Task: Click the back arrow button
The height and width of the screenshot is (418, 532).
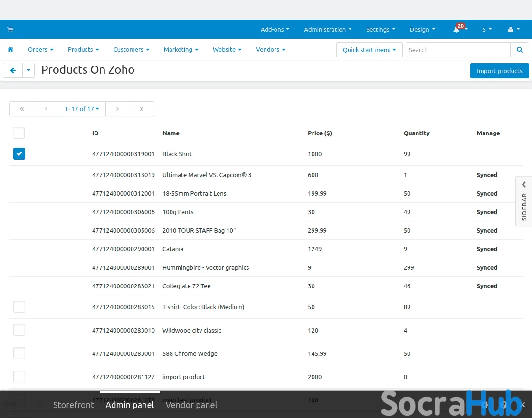Action: (13, 71)
